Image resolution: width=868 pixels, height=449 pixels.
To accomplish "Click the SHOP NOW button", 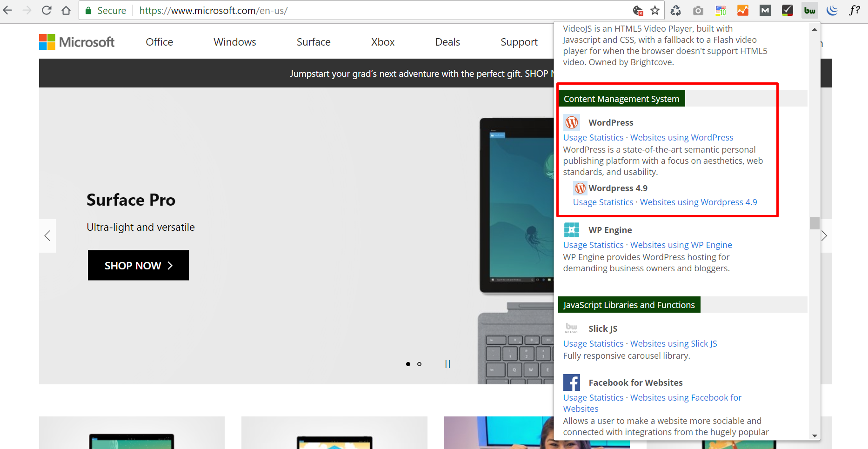I will pyautogui.click(x=138, y=265).
